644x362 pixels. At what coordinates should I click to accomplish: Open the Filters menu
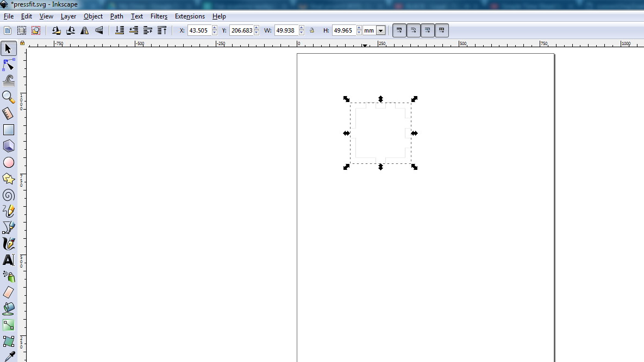[159, 16]
